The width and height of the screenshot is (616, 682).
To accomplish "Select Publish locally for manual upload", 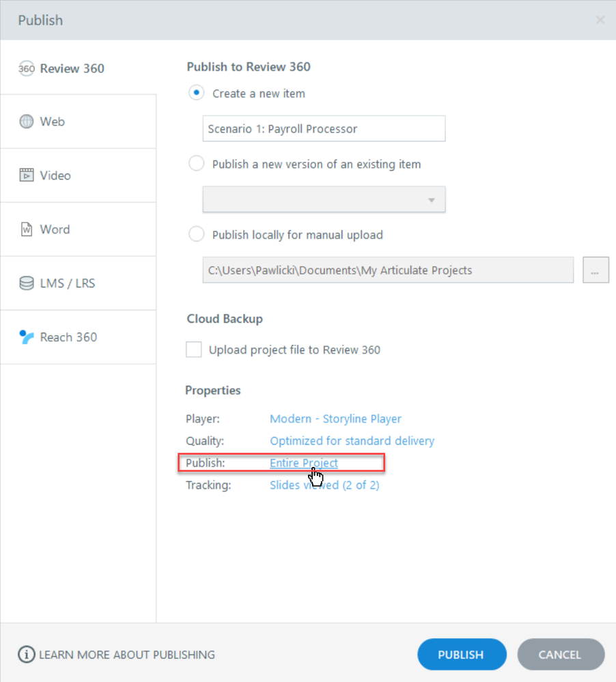I will click(196, 234).
